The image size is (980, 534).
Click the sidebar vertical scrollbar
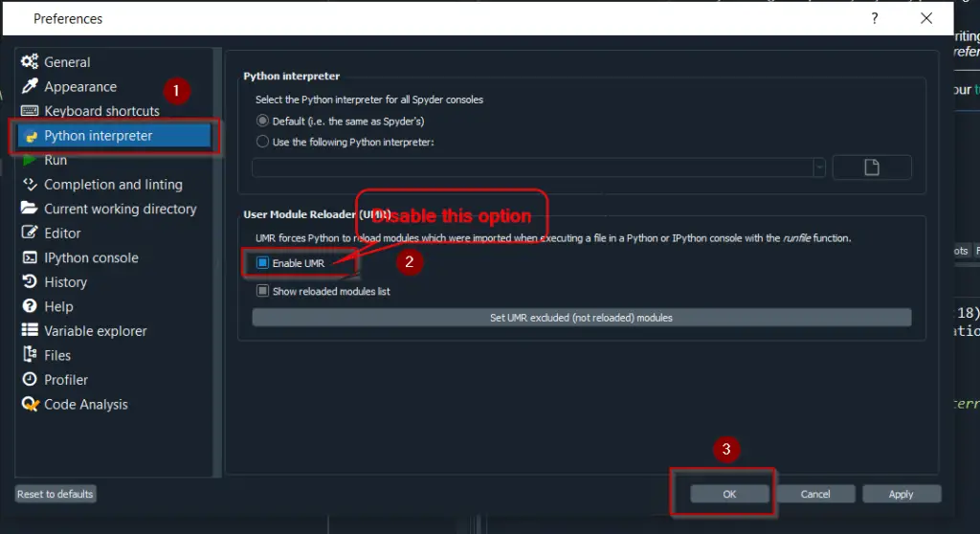(x=217, y=262)
